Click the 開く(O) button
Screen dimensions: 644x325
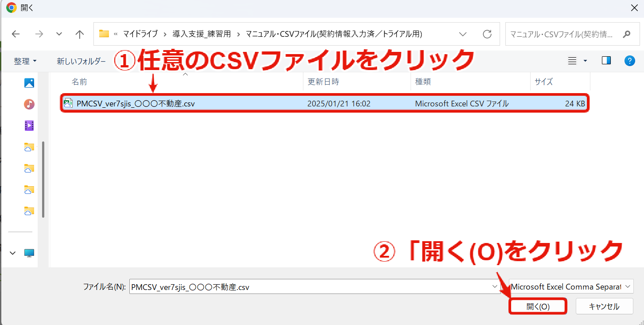click(538, 306)
